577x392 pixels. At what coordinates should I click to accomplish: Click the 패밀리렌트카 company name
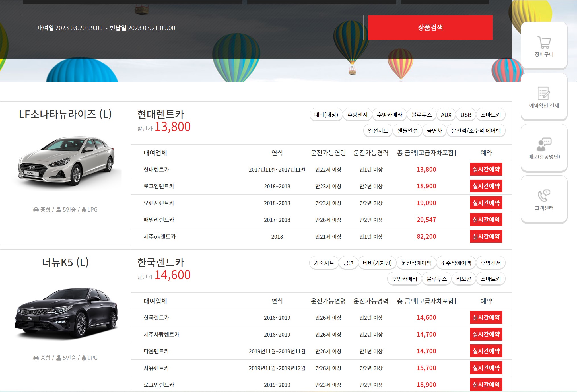point(159,220)
